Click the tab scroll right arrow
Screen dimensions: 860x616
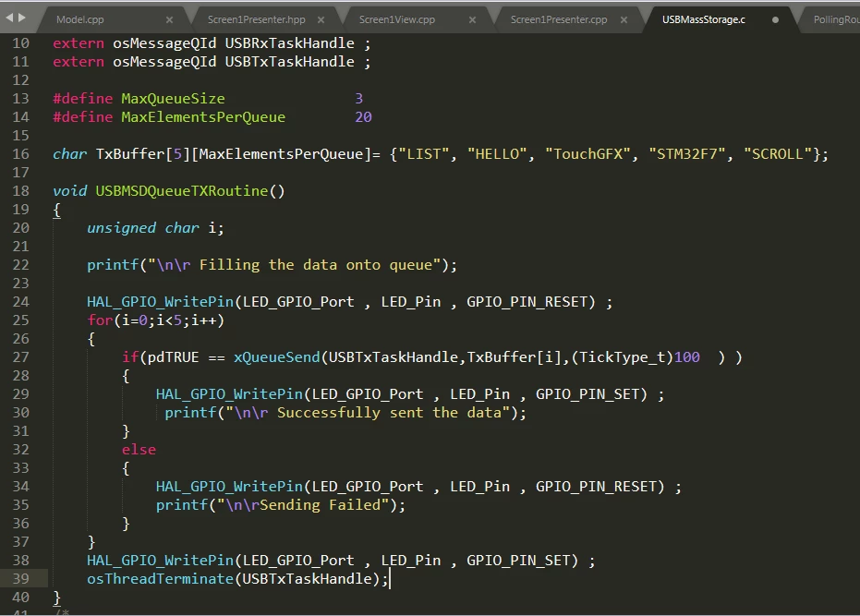[22, 18]
